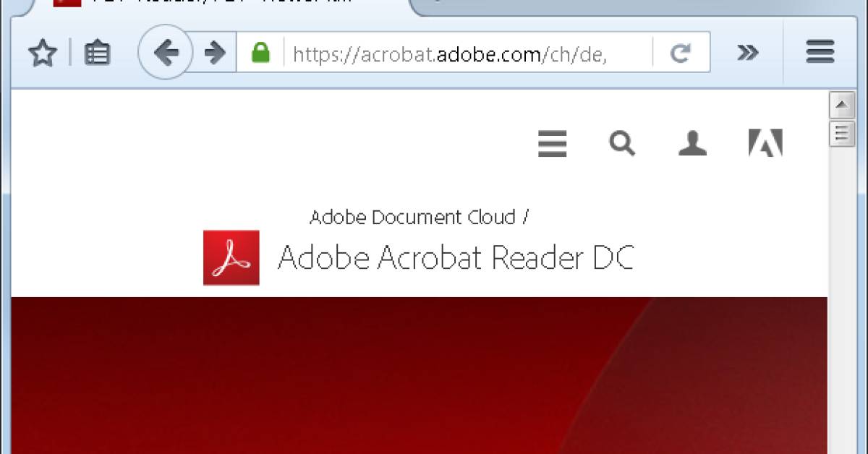Click the Adobe site search magnifier
This screenshot has height=454, width=868.
pyautogui.click(x=622, y=143)
